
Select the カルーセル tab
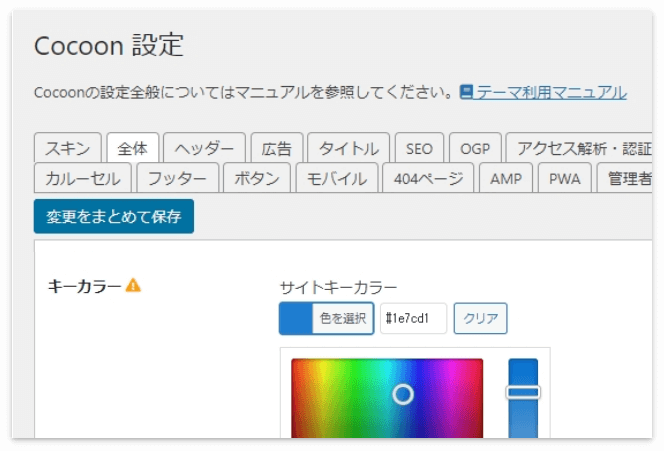83,178
